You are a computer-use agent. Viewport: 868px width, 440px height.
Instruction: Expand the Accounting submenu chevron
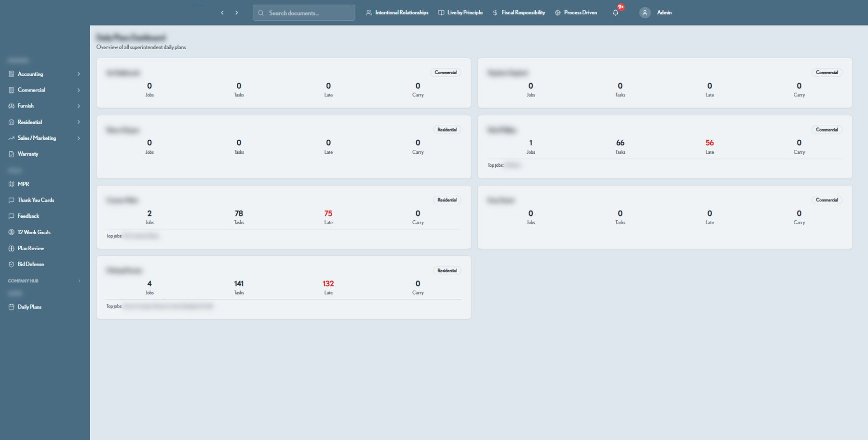coord(79,74)
